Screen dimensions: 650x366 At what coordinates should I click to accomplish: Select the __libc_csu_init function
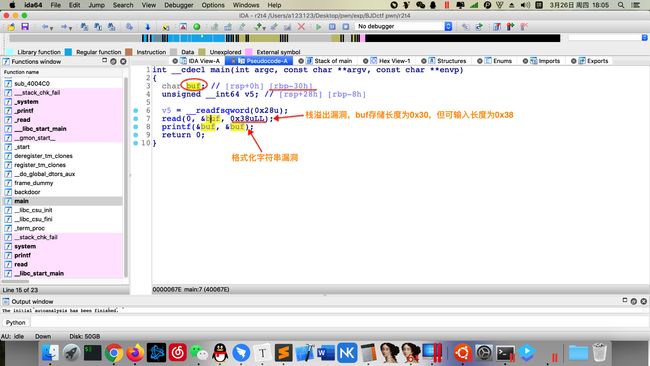pos(63,210)
